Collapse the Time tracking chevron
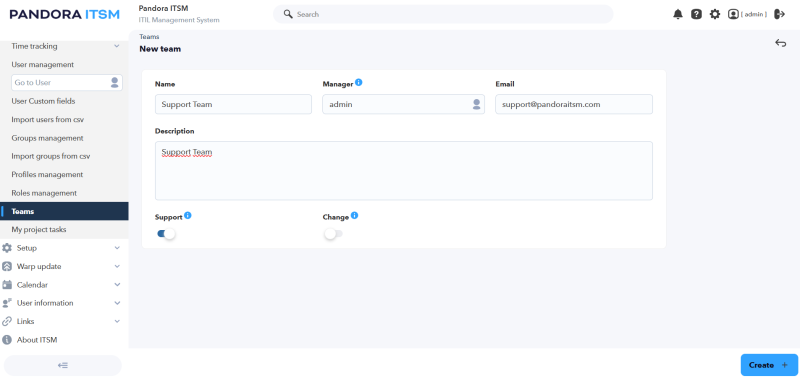 click(x=117, y=46)
